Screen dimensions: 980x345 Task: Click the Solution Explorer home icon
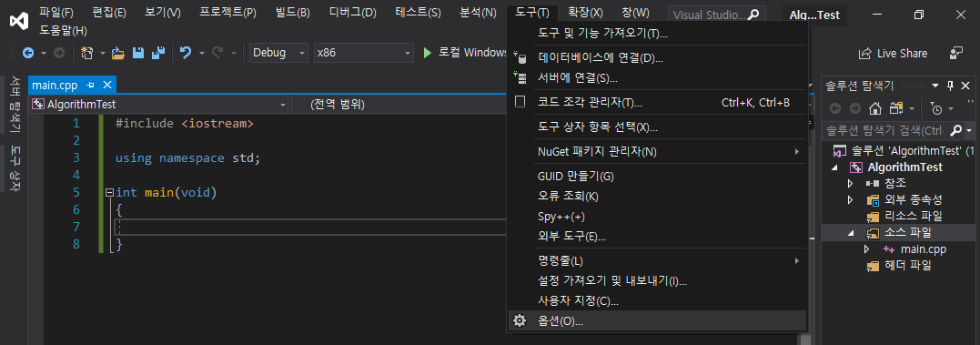pos(875,108)
